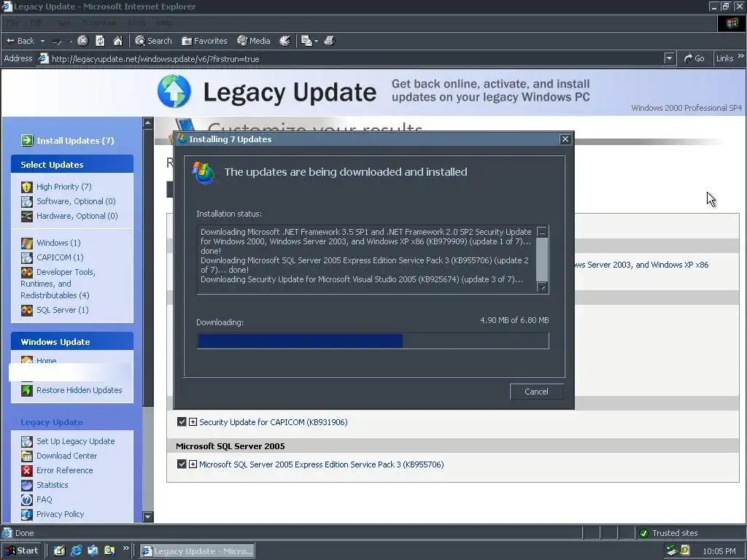Image resolution: width=747 pixels, height=560 pixels.
Task: Open the View menu
Action: [x=64, y=23]
